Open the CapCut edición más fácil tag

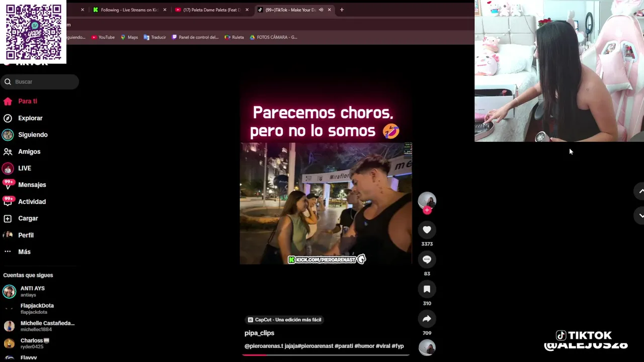(285, 320)
